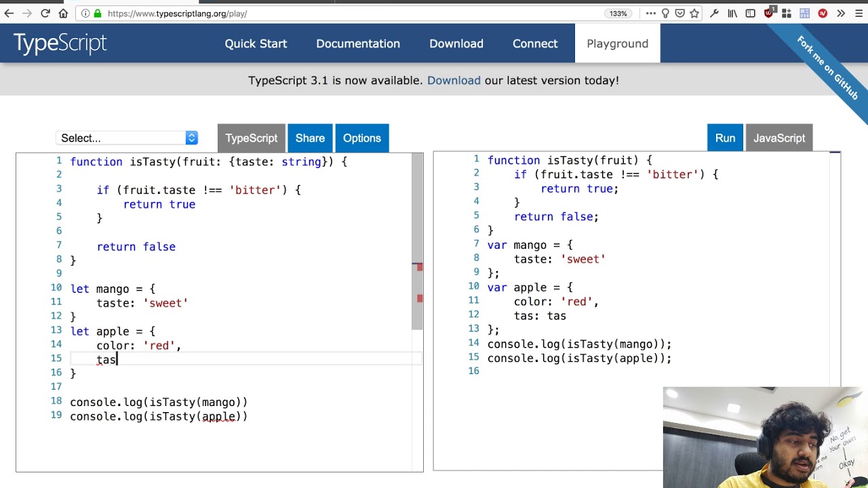Click the upper red error marker in the ruler

tap(420, 267)
